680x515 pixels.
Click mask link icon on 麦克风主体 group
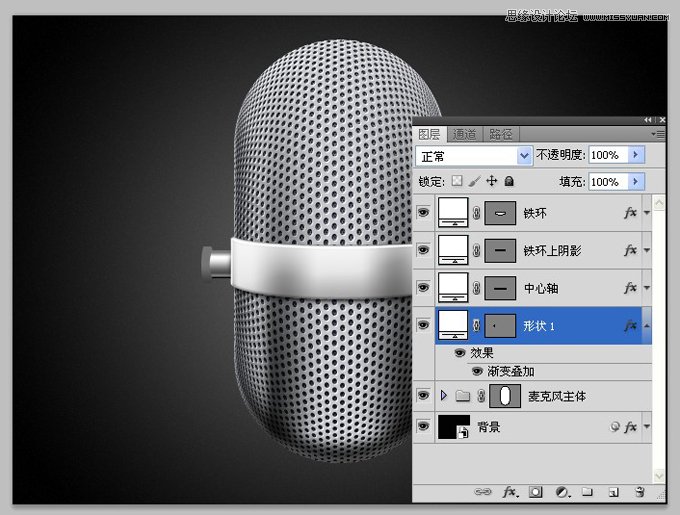[481, 396]
